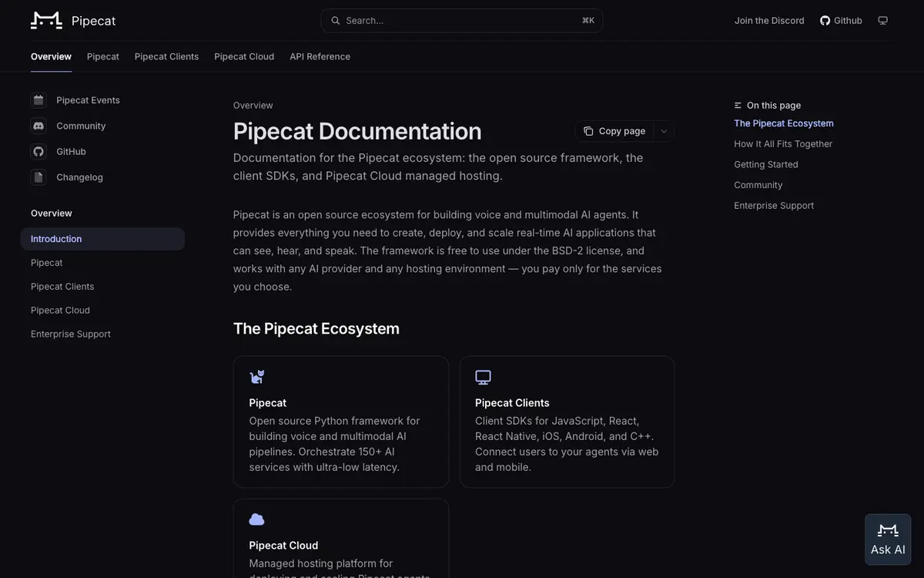Click the ⌘K shortcut hint in search
The image size is (924, 578).
[x=588, y=21]
